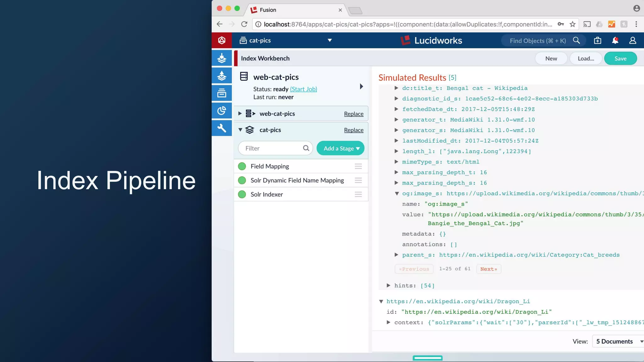
Task: Click the Chrome profile icon
Action: click(x=636, y=8)
